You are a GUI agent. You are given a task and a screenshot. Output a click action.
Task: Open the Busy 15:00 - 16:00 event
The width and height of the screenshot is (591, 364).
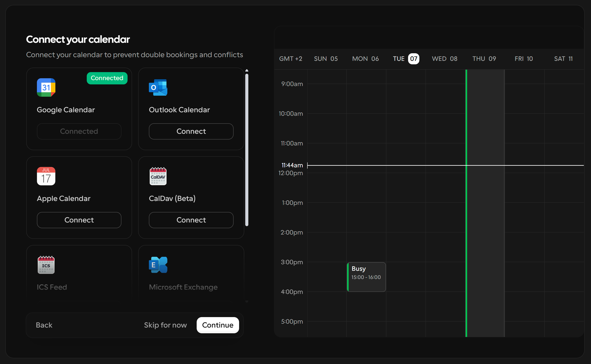click(366, 277)
